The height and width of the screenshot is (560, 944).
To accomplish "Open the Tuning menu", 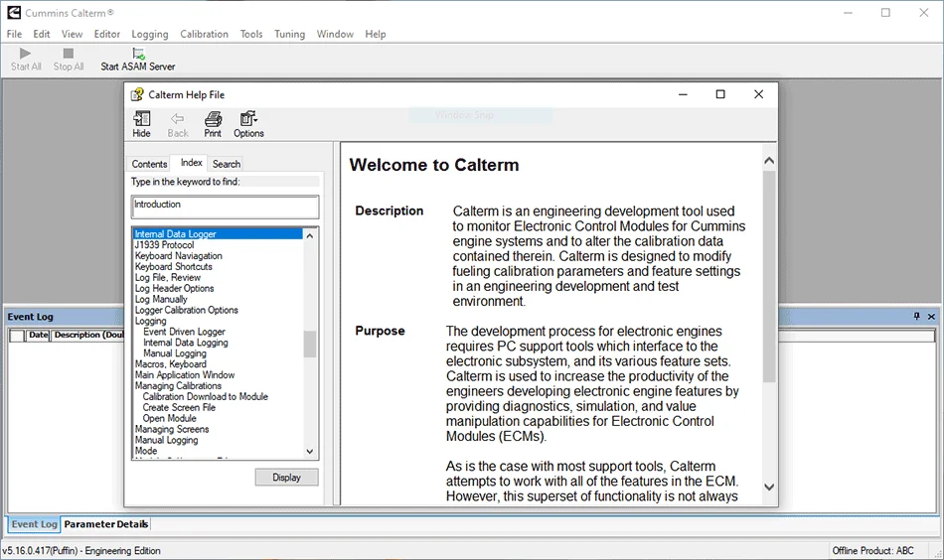I will [289, 34].
